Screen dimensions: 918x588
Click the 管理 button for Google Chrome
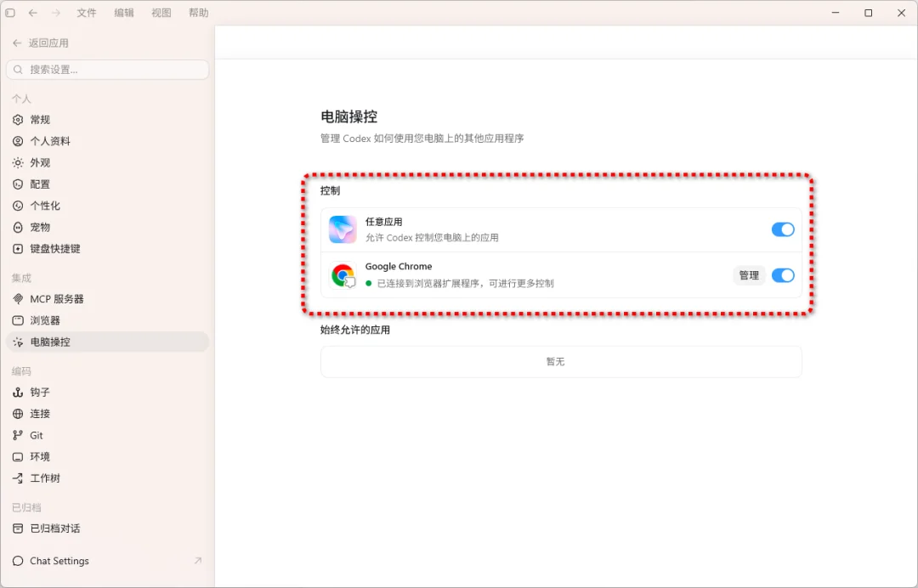coord(749,275)
